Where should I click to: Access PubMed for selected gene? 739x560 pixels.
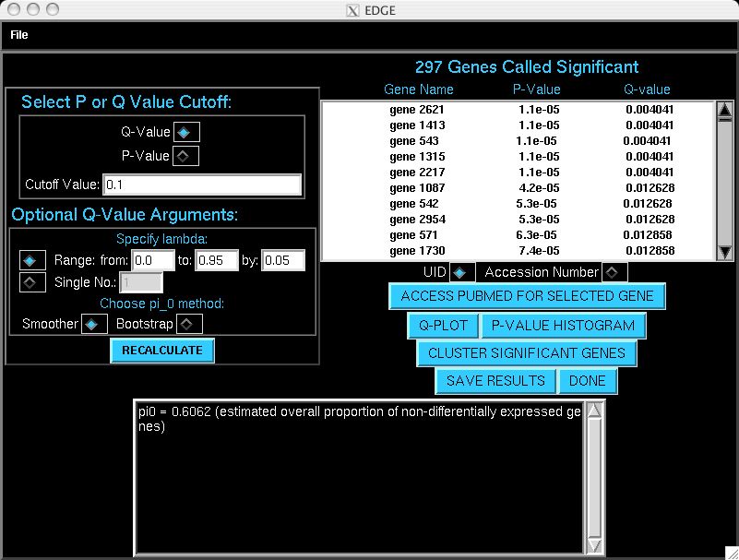(527, 296)
